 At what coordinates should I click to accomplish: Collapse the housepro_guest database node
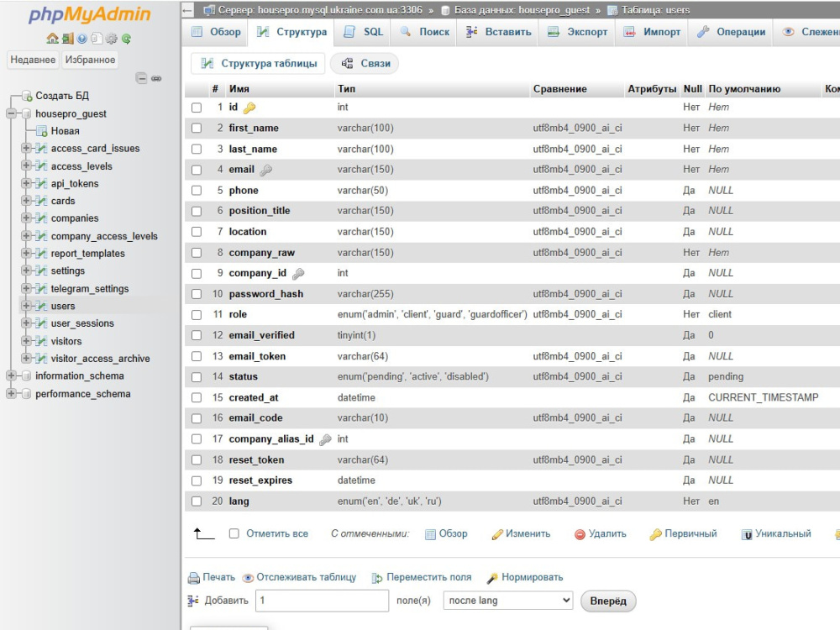(11, 113)
